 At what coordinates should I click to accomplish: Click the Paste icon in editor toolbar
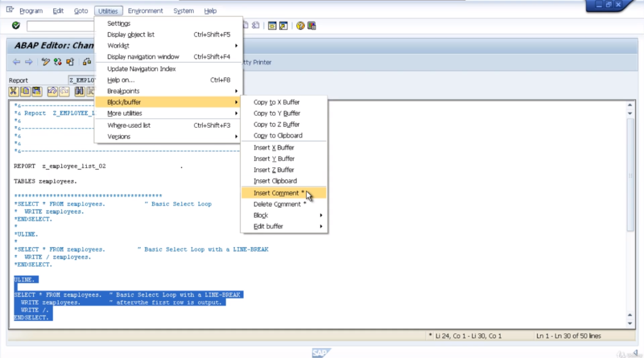pyautogui.click(x=37, y=91)
